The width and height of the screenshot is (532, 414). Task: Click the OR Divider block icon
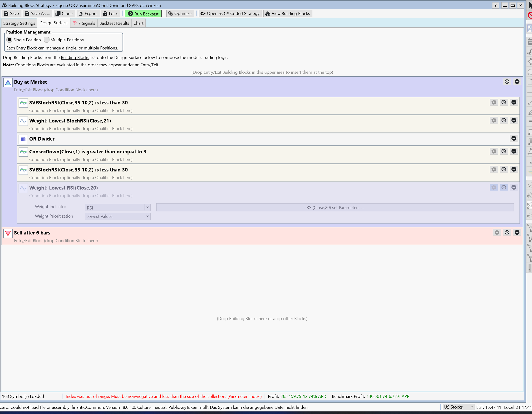23,139
